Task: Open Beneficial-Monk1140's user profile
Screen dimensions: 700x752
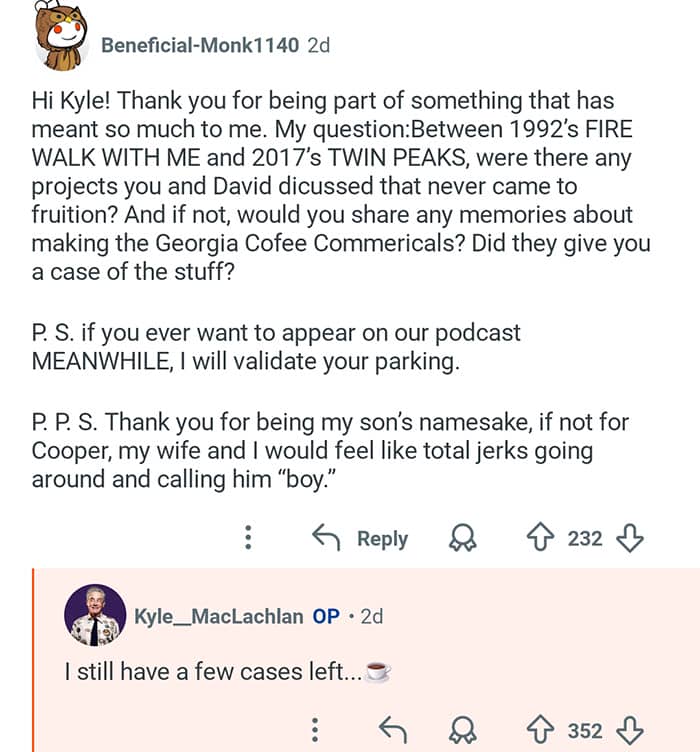Action: point(199,46)
